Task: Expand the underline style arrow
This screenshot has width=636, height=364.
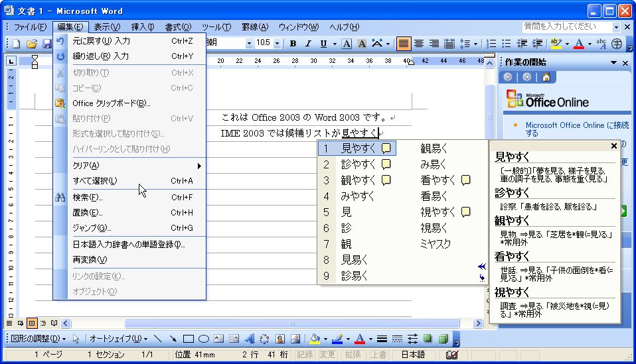Action: tap(334, 43)
